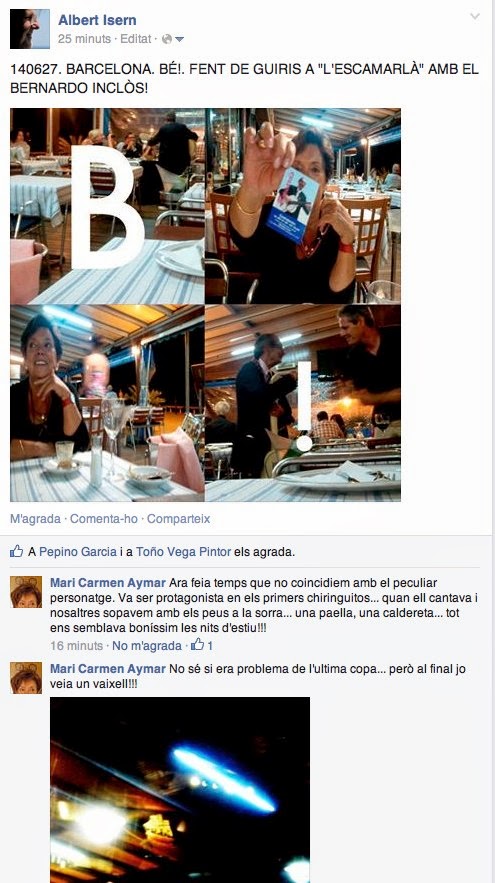Viewport: 495px width, 883px height.
Task: Click M'agrada under the photo collage
Action: (35, 519)
